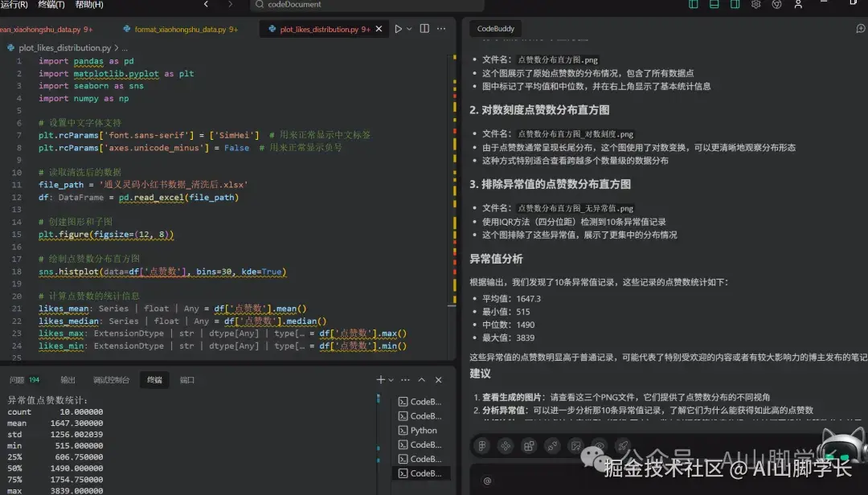Screen dimensions: 868x495
Task: Click the @ mention icon in chat input
Action: click(x=487, y=480)
